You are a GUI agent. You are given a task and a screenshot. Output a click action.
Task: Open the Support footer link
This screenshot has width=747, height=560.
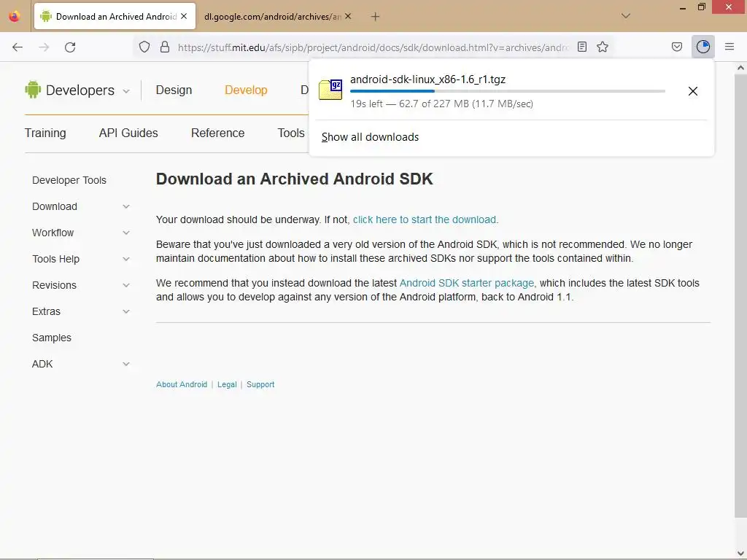click(260, 384)
